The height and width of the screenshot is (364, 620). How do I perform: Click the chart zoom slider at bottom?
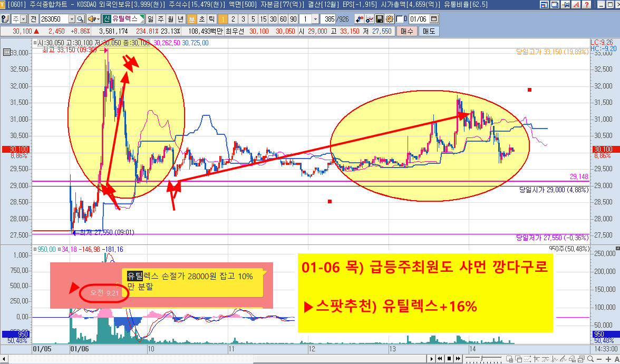tap(482, 359)
